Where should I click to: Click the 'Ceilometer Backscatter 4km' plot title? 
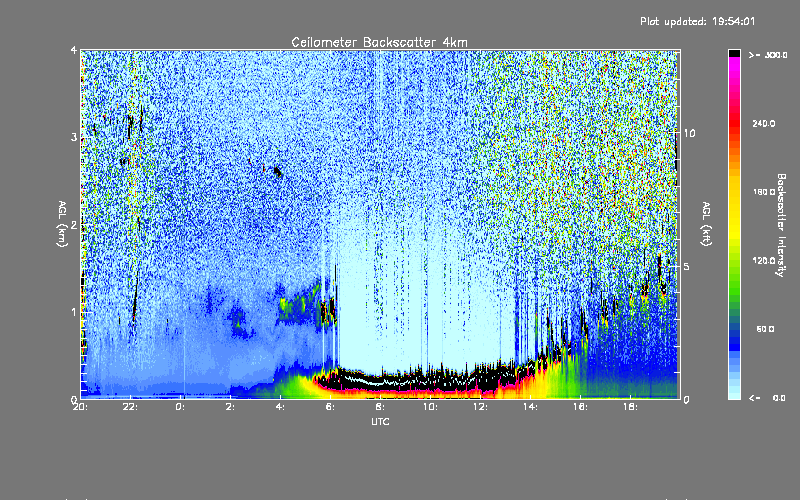(379, 42)
